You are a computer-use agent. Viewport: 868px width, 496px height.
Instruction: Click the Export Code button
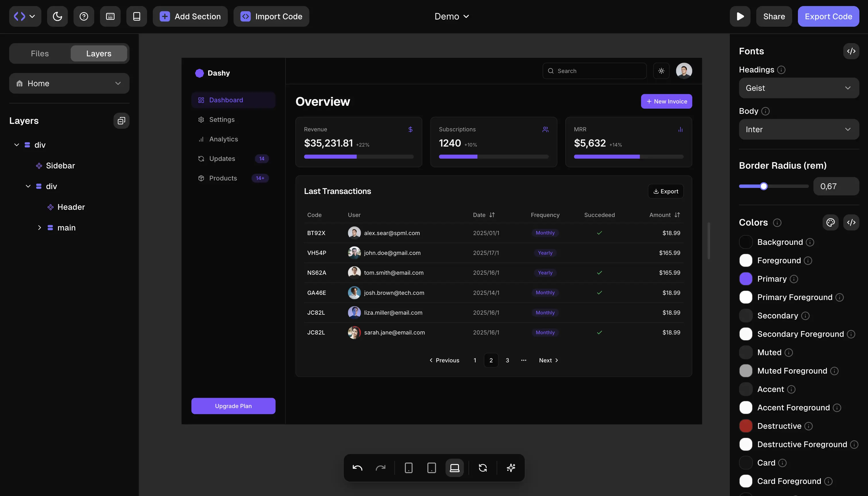pos(829,16)
